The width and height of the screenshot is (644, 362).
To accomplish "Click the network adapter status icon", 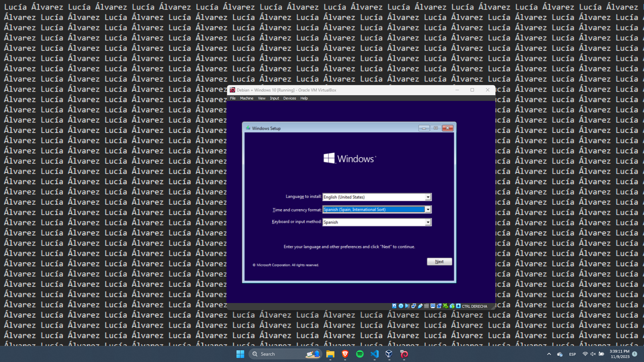I will tap(414, 306).
